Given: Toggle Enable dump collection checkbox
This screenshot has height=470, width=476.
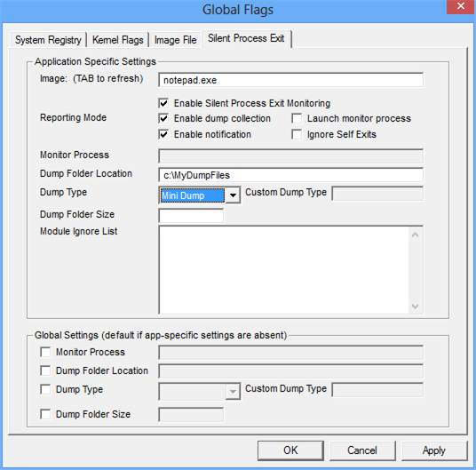Looking at the screenshot, I should tap(163, 118).
